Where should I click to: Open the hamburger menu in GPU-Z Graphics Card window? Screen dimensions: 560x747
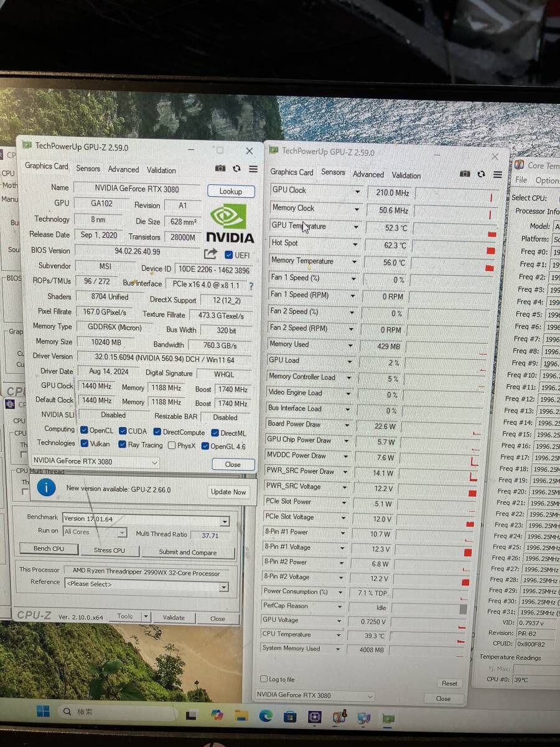[x=253, y=169]
